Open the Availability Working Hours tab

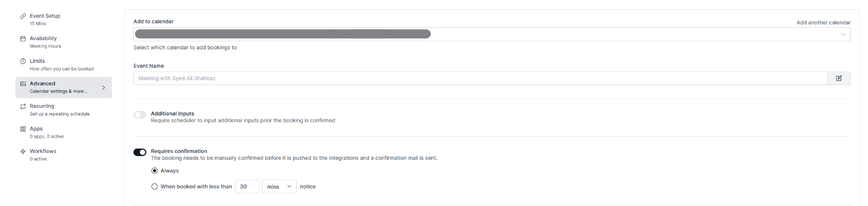(x=63, y=42)
